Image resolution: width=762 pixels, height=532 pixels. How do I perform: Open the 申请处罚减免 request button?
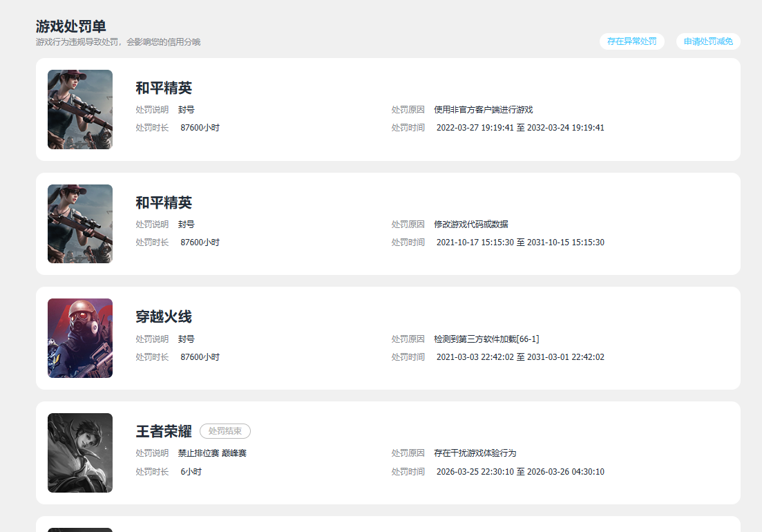(x=708, y=41)
